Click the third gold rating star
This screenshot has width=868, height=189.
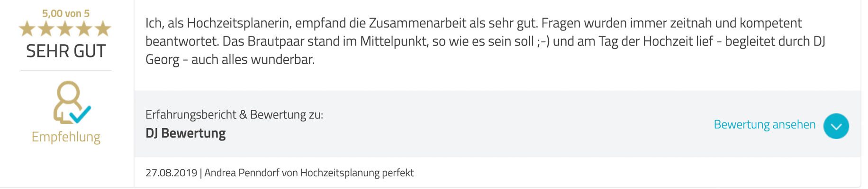pos(65,29)
